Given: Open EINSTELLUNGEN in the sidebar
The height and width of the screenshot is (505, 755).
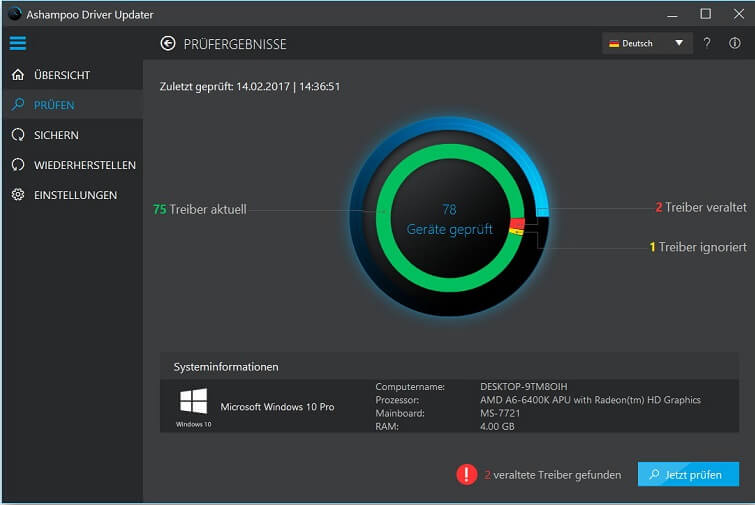Looking at the screenshot, I should pos(72,194).
